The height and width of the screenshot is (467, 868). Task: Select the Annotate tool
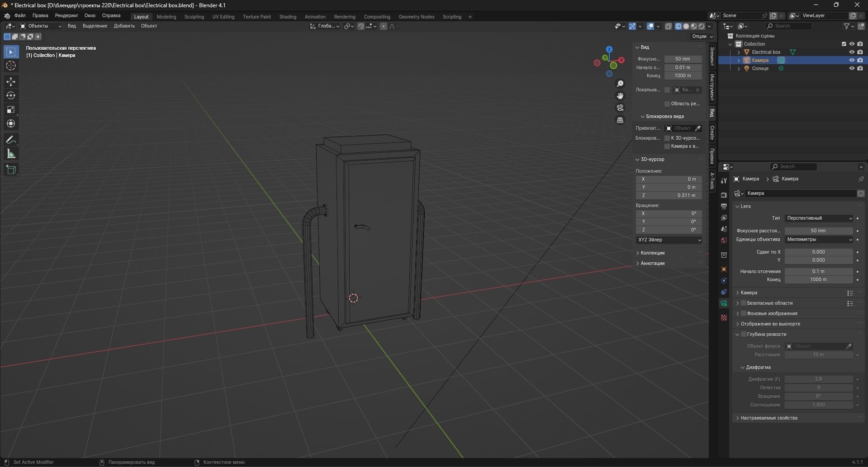tap(11, 140)
